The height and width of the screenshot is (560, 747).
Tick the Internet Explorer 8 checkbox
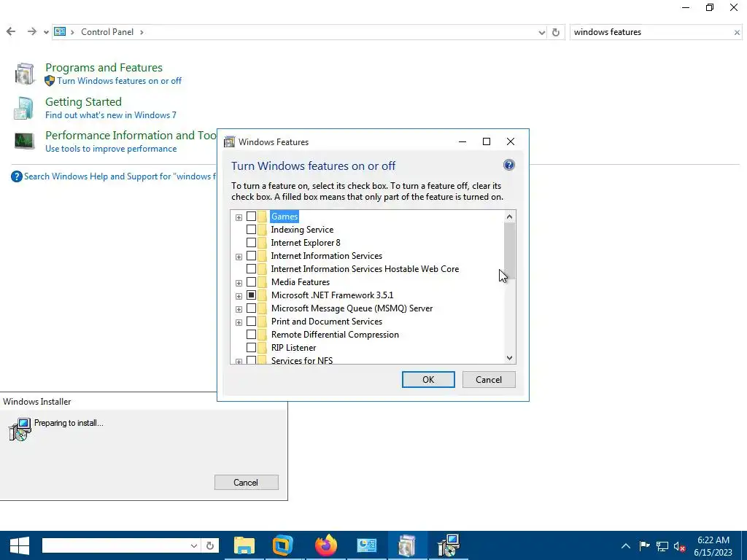tap(251, 243)
